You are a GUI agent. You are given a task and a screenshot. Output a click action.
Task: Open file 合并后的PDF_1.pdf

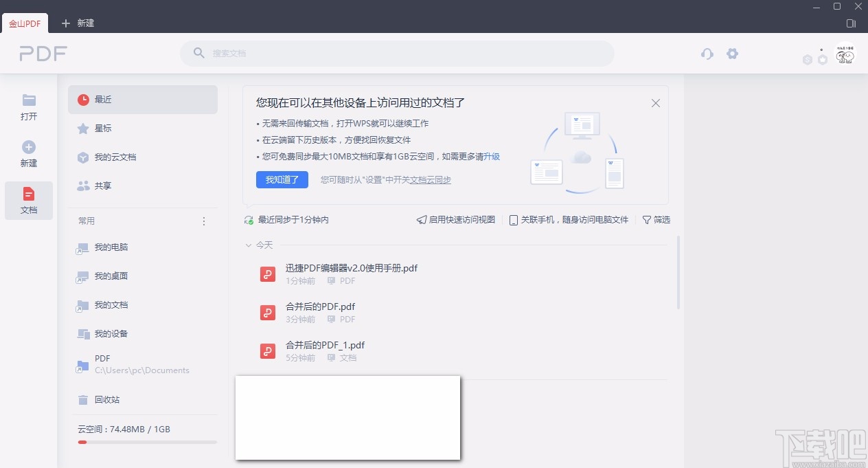(325, 345)
